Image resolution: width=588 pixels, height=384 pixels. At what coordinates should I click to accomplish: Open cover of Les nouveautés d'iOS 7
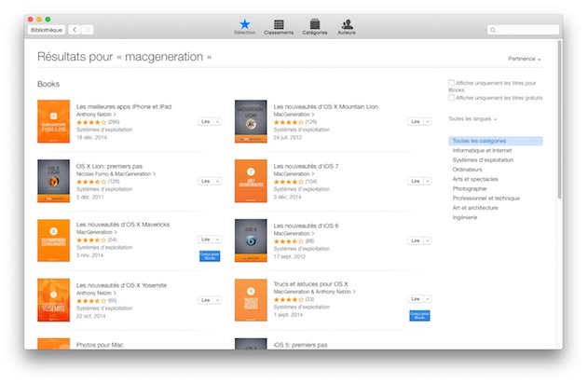point(251,181)
